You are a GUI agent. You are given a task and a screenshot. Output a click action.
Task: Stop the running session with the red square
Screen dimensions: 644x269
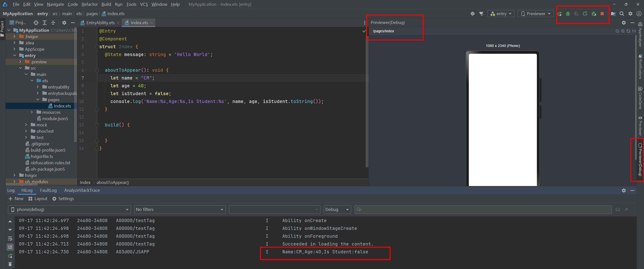pos(602,14)
